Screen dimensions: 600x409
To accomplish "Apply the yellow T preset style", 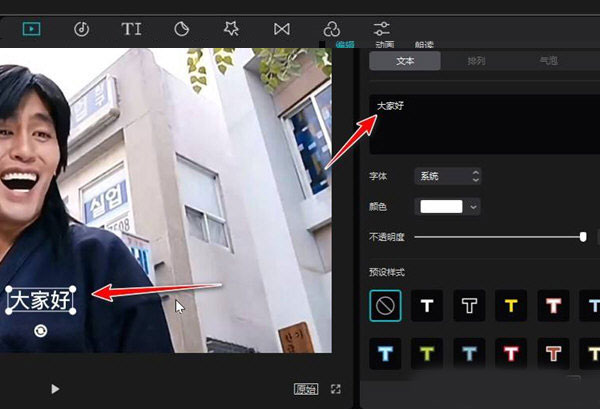I will pos(511,306).
